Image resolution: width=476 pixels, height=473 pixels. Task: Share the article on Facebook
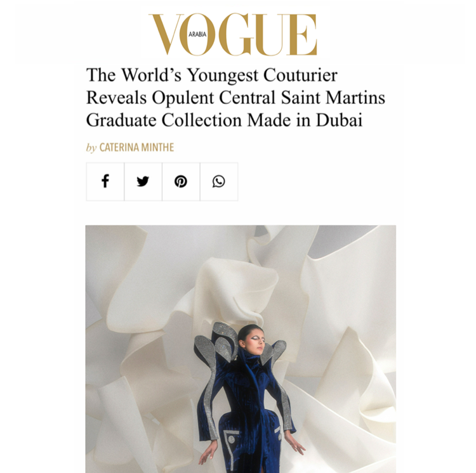pyautogui.click(x=105, y=181)
